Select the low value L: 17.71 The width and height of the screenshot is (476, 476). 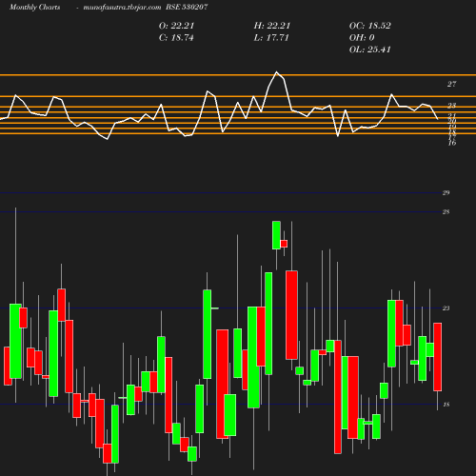(x=271, y=38)
